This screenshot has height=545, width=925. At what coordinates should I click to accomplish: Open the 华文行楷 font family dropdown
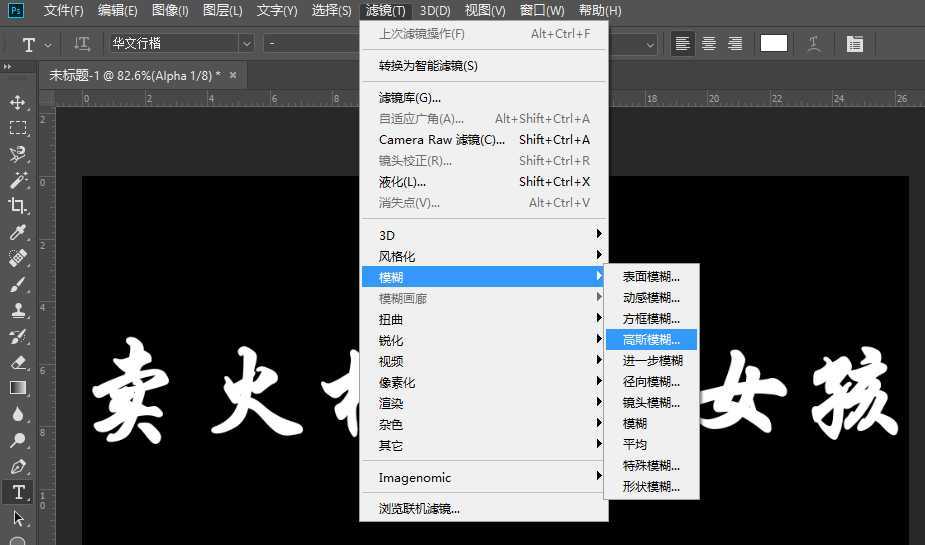pyautogui.click(x=246, y=44)
